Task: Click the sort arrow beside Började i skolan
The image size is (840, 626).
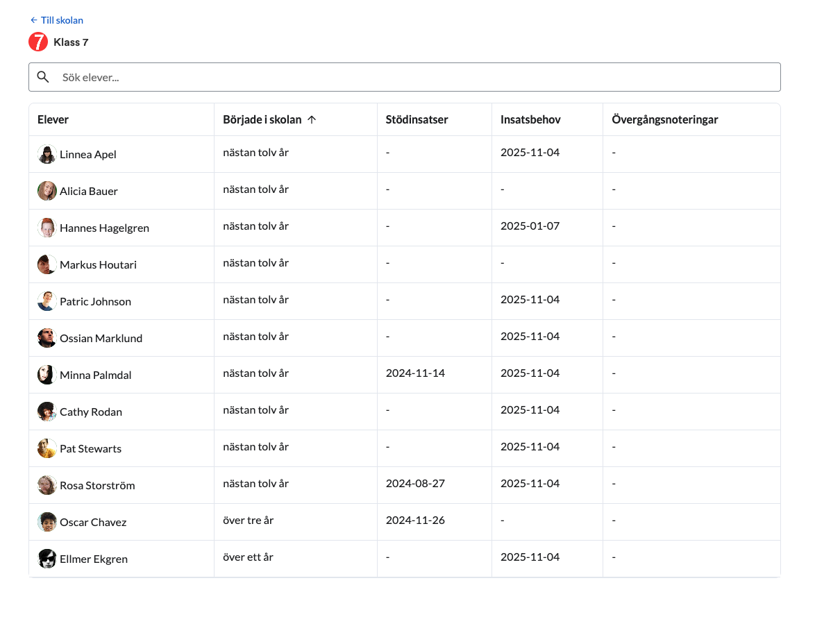Action: pos(312,119)
